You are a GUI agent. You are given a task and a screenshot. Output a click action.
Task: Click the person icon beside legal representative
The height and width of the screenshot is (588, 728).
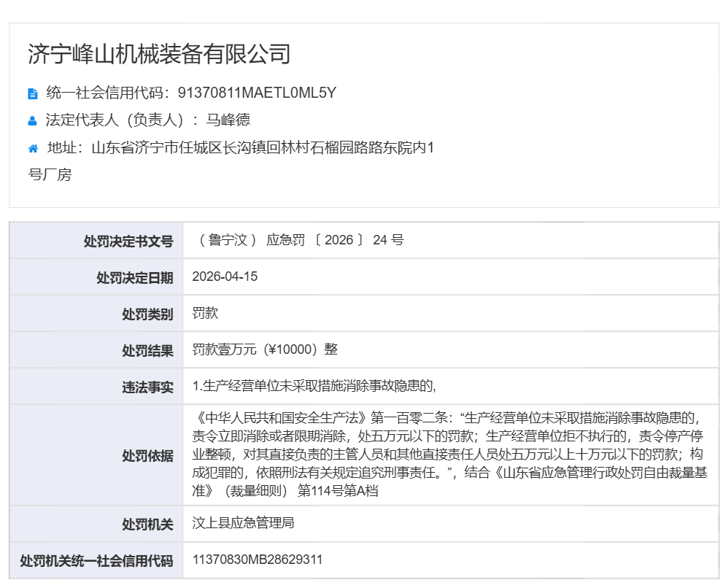[x=32, y=121]
